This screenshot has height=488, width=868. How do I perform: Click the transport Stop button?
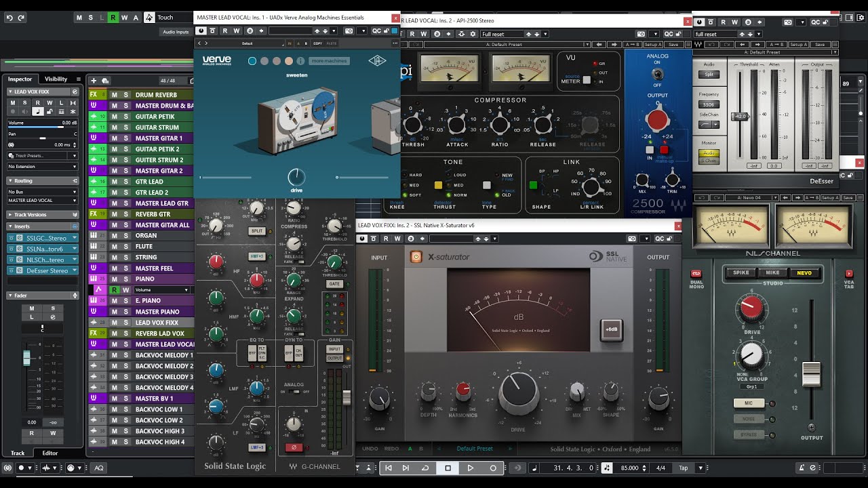[448, 468]
